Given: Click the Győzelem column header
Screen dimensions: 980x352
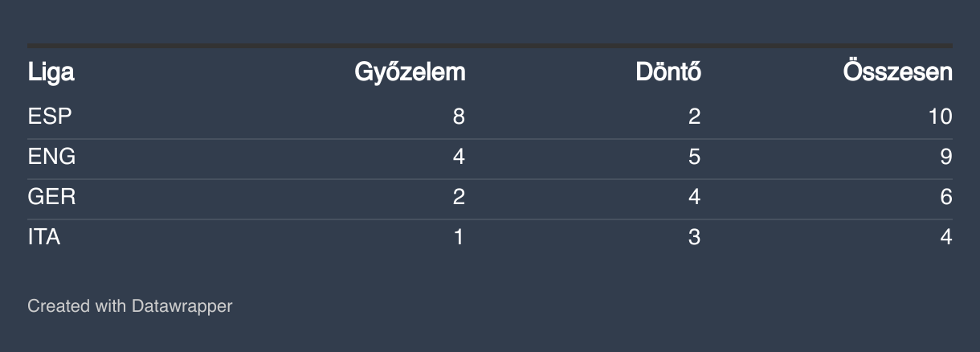Looking at the screenshot, I should [410, 72].
